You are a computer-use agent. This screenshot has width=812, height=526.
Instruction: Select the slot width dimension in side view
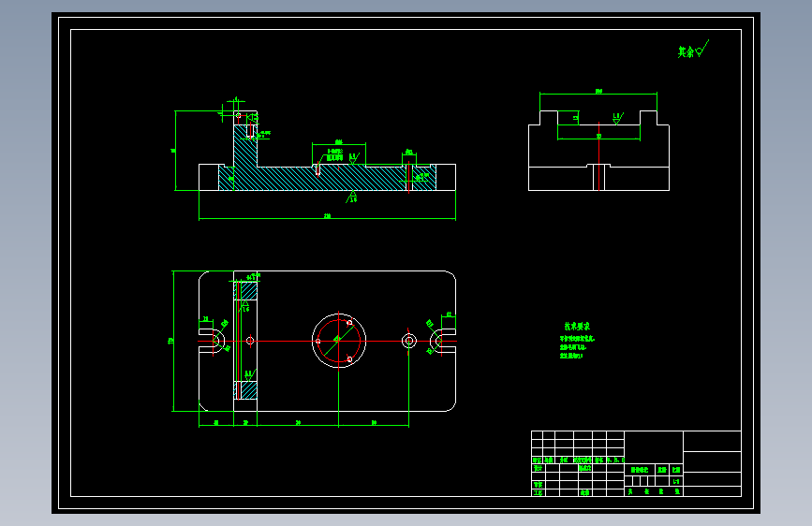point(598,138)
